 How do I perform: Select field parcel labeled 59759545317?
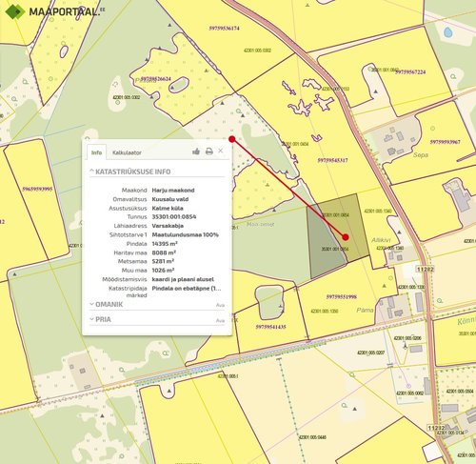pyautogui.click(x=332, y=160)
